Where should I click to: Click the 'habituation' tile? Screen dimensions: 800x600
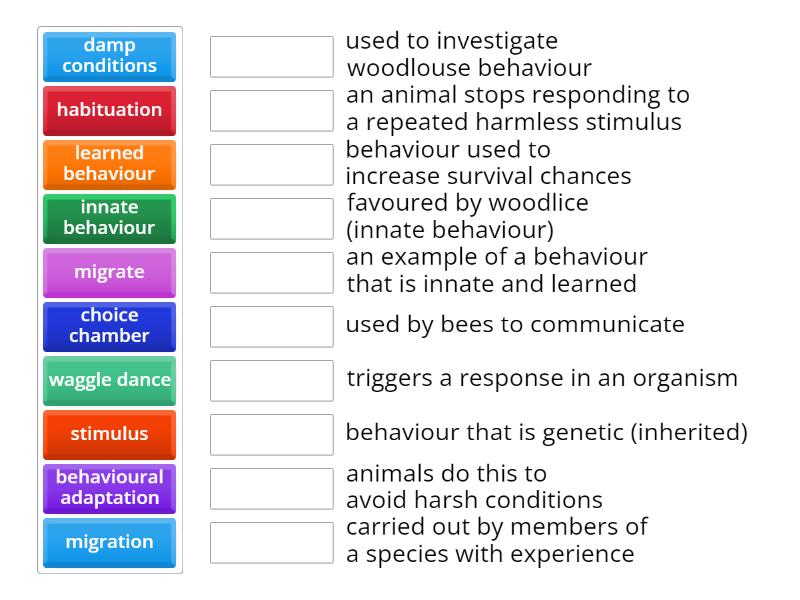click(110, 110)
